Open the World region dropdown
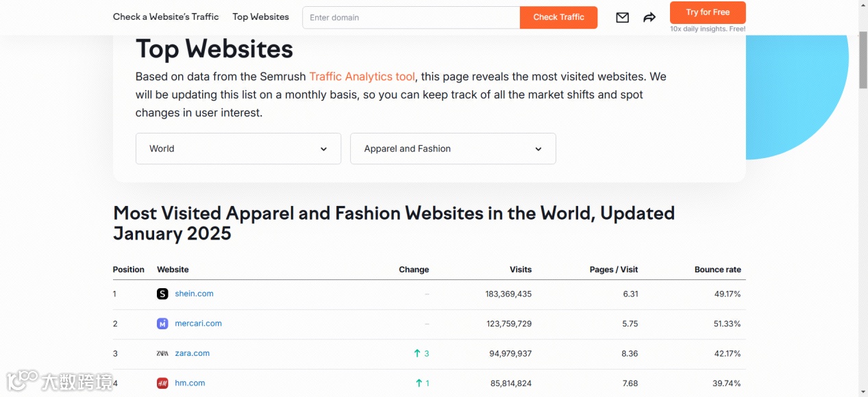The width and height of the screenshot is (868, 397). pyautogui.click(x=238, y=149)
